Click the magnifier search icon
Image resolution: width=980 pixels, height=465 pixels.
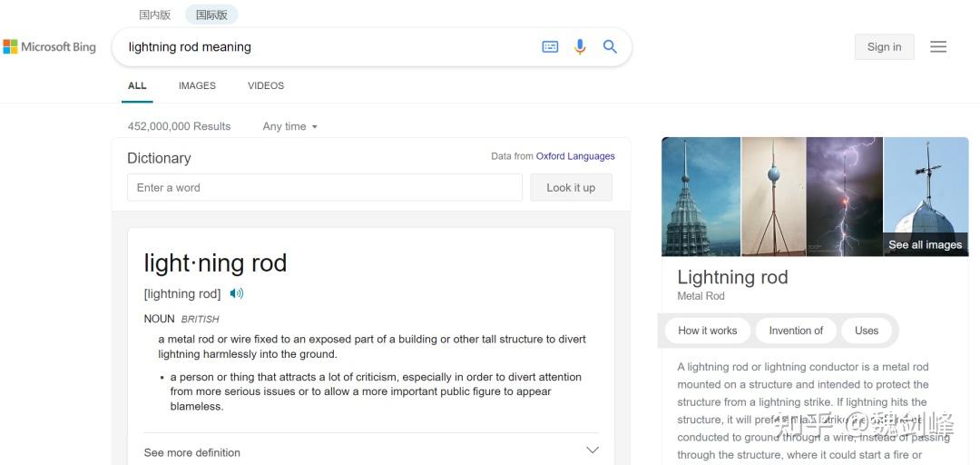click(x=610, y=47)
